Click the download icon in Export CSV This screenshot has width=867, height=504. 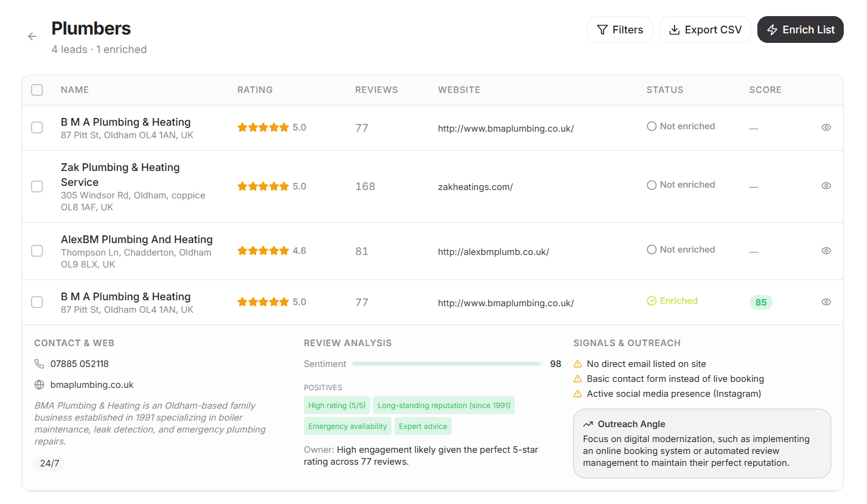675,30
